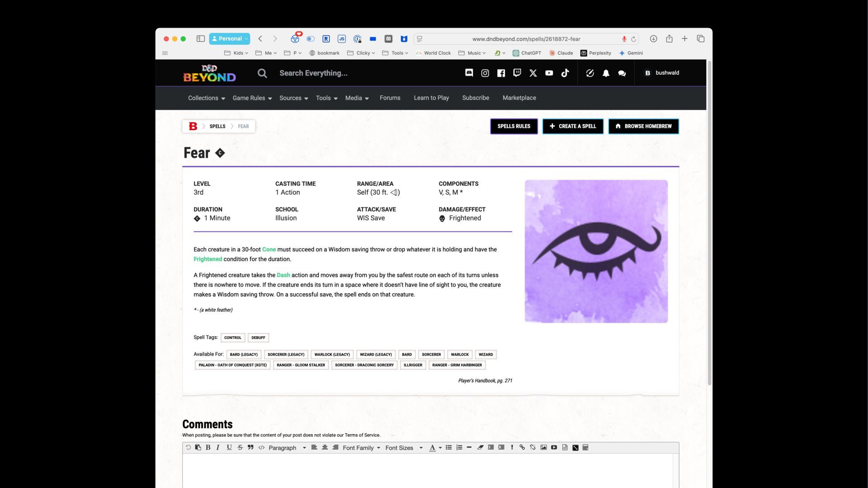Open the X (Twitter) social icon
Screen dimensions: 868x488
click(533, 73)
